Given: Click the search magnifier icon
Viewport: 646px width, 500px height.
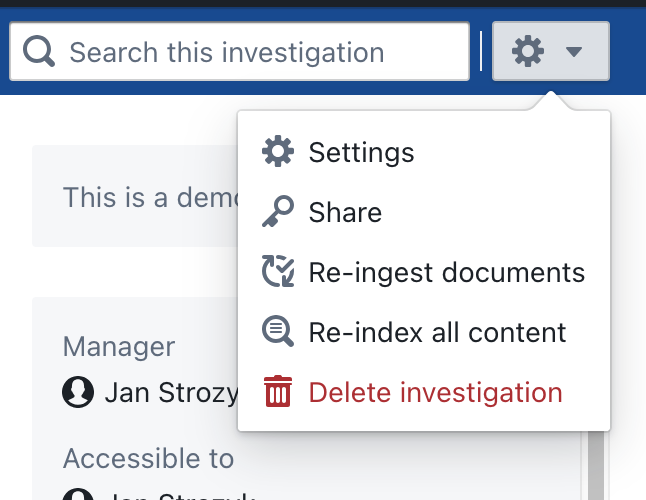Looking at the screenshot, I should coord(39,51).
